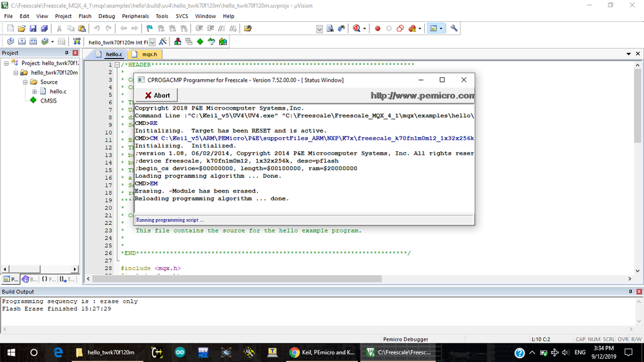Viewport: 644px width, 362px height.
Task: Collapse hello_twrk70f120m target node
Action: tap(15, 73)
